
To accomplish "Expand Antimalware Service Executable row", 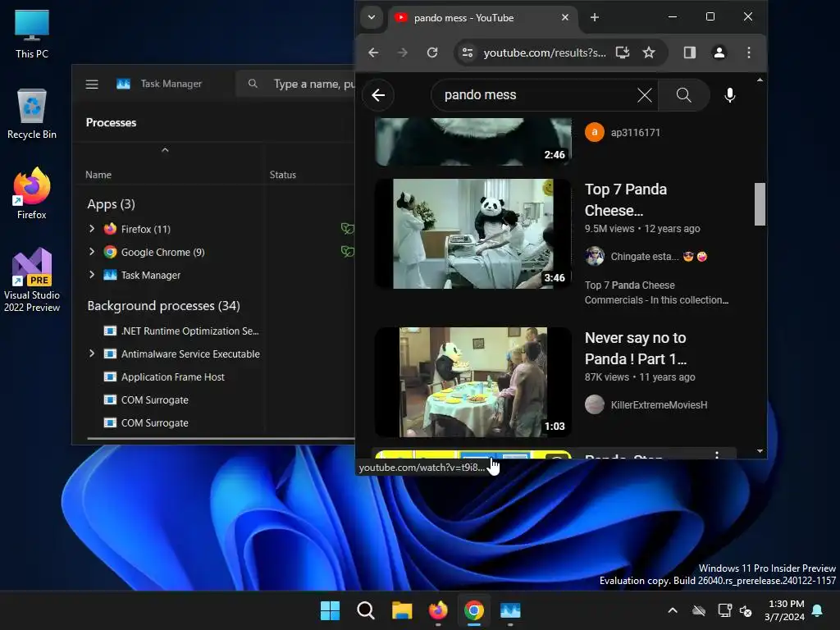I will (92, 354).
